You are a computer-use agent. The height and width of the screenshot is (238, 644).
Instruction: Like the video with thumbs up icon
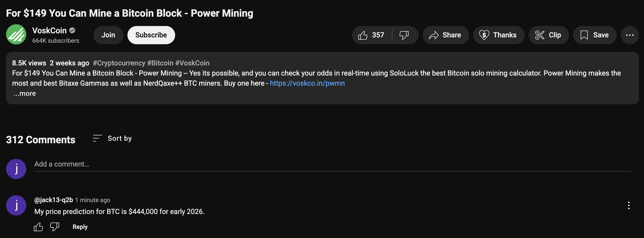363,35
